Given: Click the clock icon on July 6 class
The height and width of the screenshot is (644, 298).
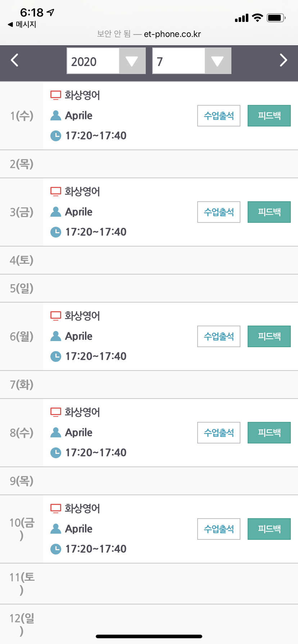Looking at the screenshot, I should pos(56,356).
